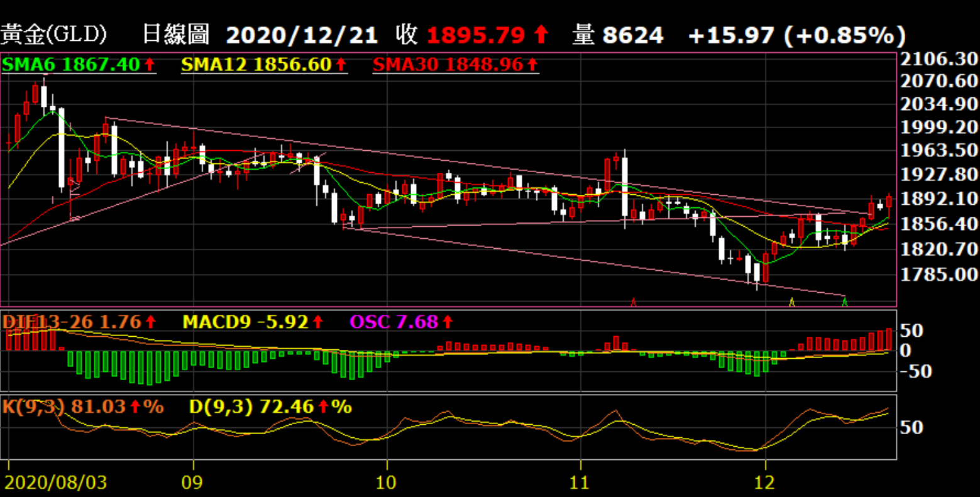
Task: Select the red SMA30 1848.96 legend label
Action: click(449, 64)
